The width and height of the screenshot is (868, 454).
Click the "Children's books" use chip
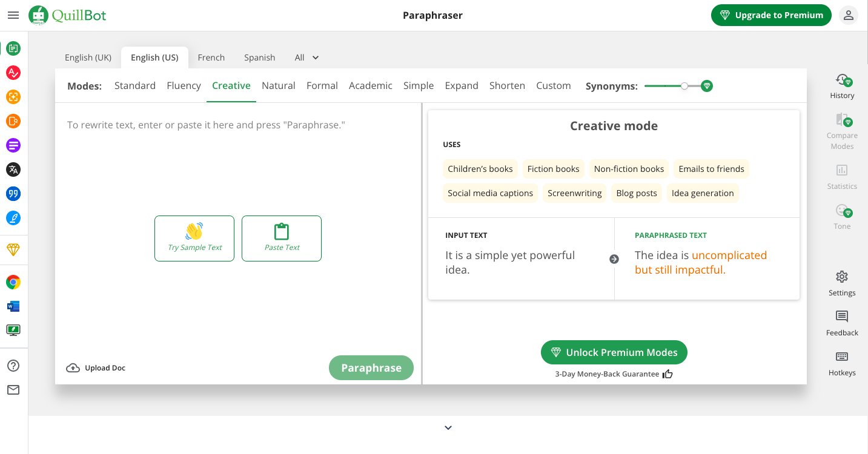tap(480, 169)
